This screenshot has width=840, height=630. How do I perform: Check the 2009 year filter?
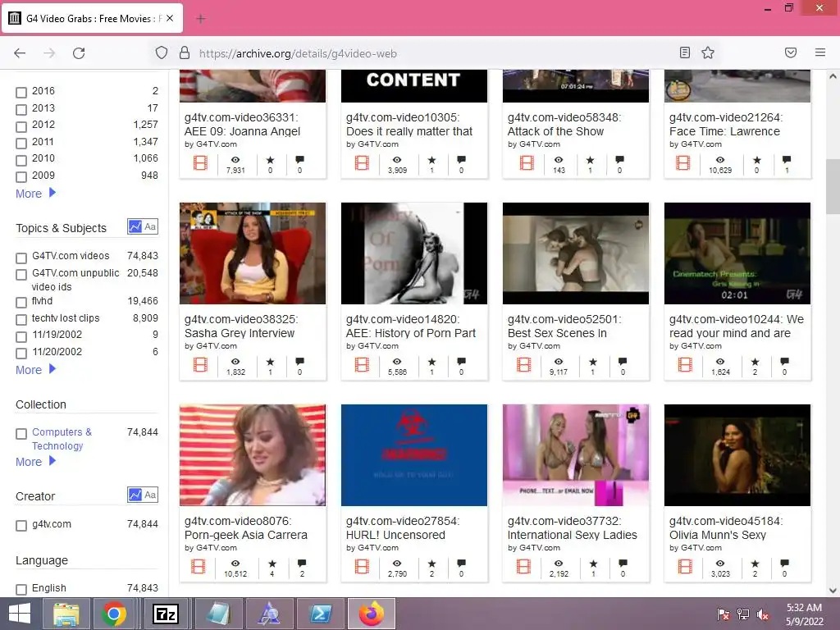(x=21, y=177)
